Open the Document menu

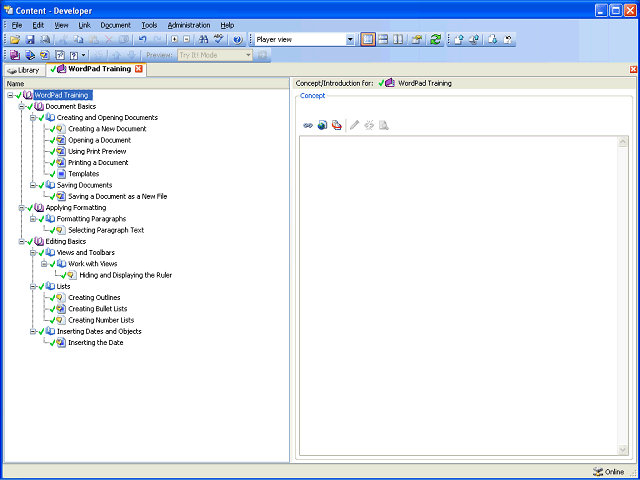(x=116, y=25)
